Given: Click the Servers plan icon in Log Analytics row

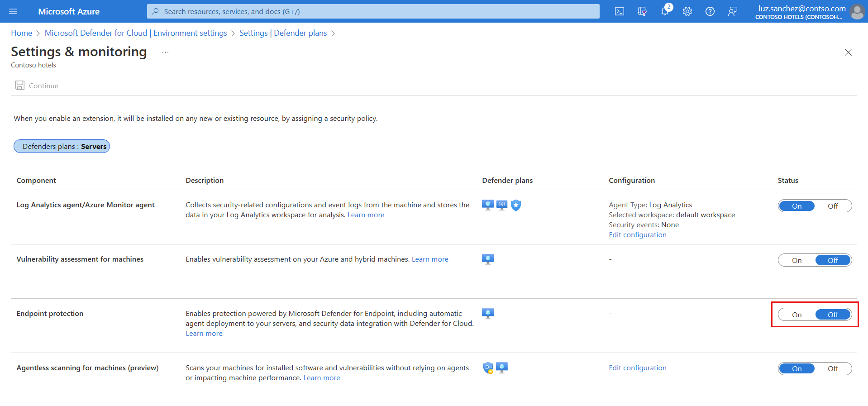Looking at the screenshot, I should click(x=488, y=205).
